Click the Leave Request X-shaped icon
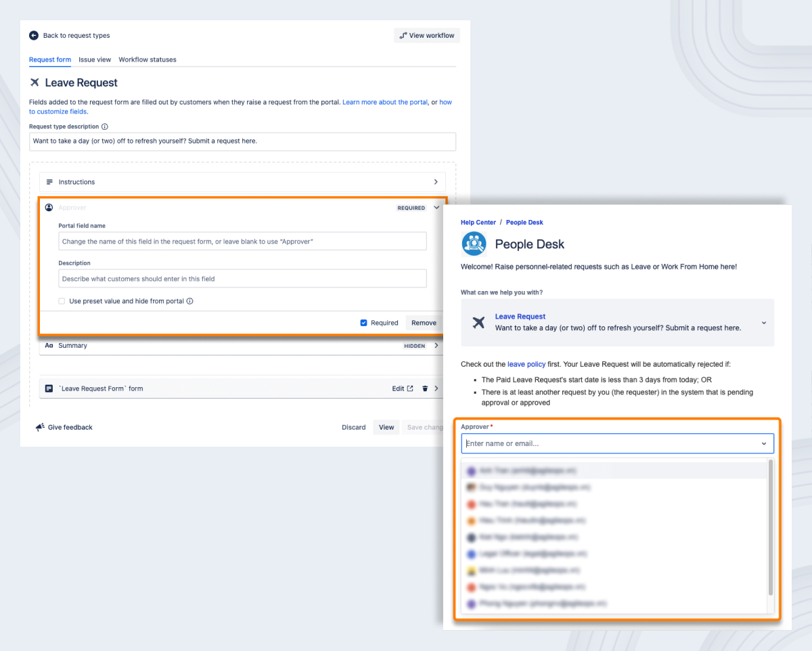Image resolution: width=812 pixels, height=651 pixels. click(35, 83)
